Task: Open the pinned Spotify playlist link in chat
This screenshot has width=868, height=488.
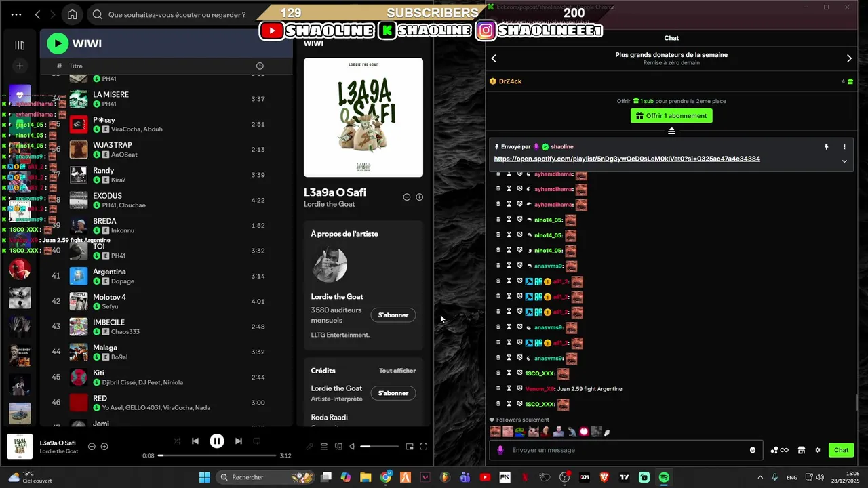Action: 627,159
